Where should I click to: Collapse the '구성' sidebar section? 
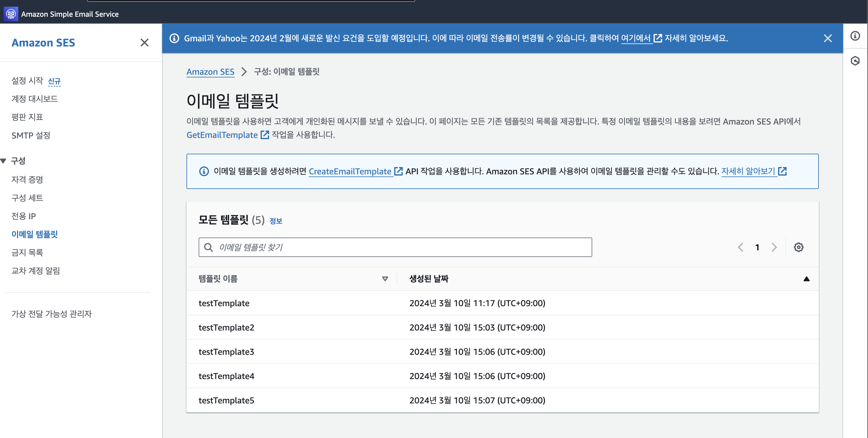point(3,161)
